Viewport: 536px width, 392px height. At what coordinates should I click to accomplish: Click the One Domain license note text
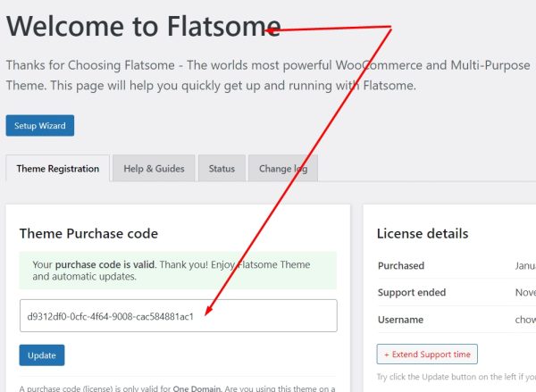coord(178,388)
